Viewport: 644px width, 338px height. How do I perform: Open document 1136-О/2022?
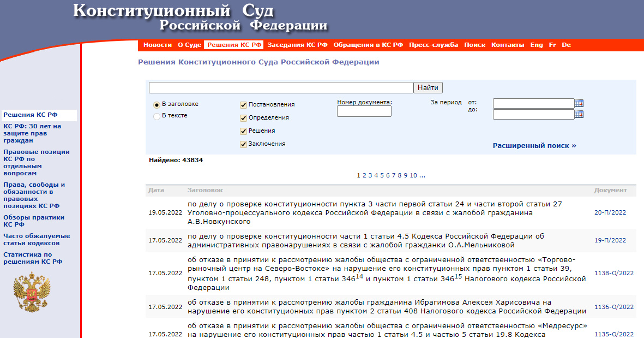coord(614,307)
